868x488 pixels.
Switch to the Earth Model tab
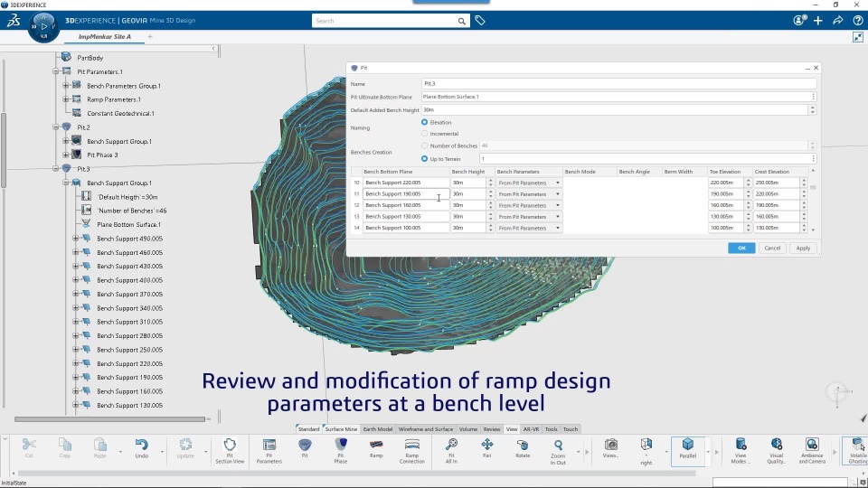(x=378, y=428)
